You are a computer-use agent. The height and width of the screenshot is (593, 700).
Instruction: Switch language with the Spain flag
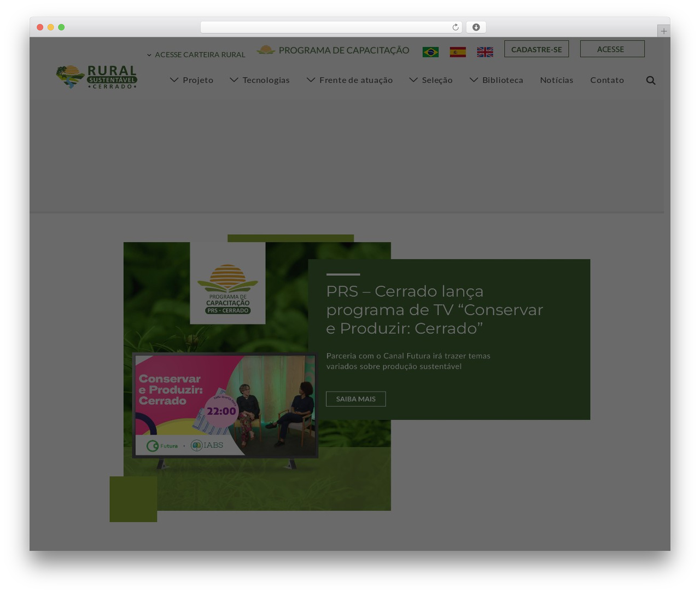(458, 52)
